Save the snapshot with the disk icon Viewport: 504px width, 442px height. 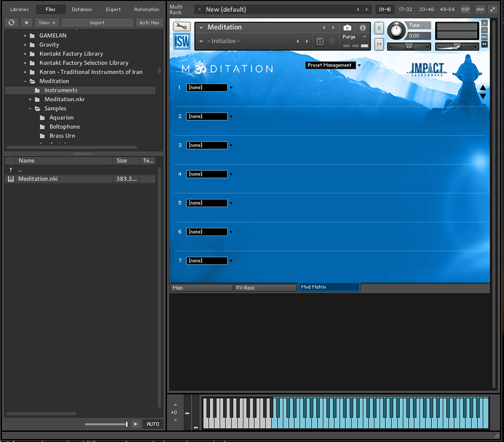click(320, 41)
